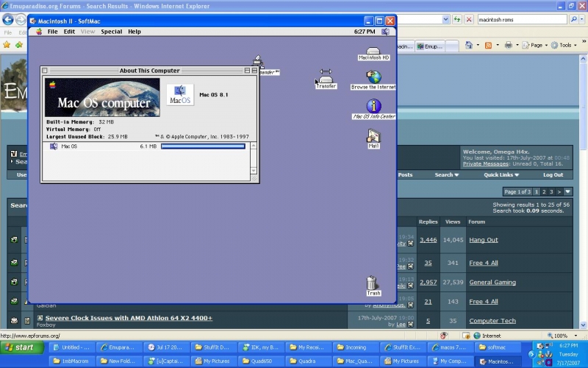Image resolution: width=588 pixels, height=368 pixels.
Task: Open replies count 3,446 link
Action: (x=428, y=240)
